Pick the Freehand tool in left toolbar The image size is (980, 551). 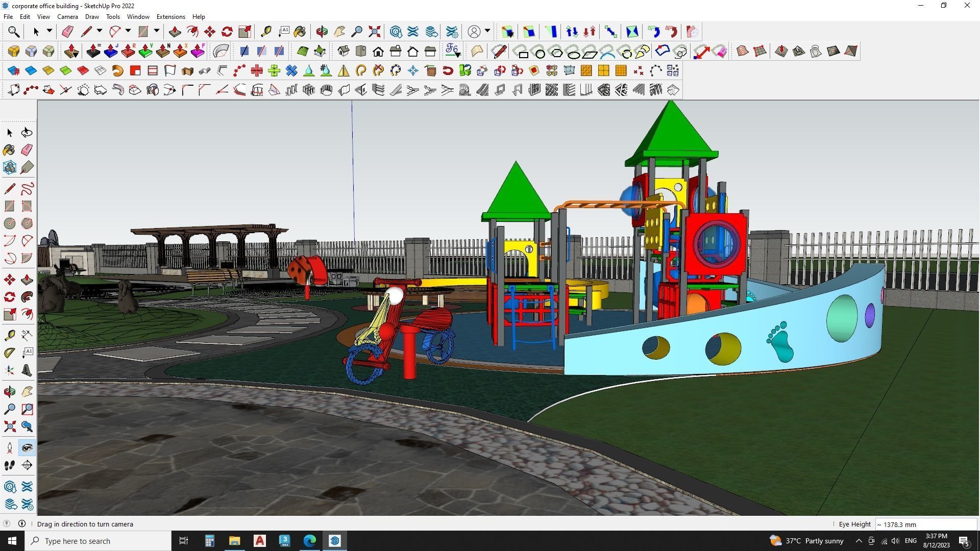27,189
